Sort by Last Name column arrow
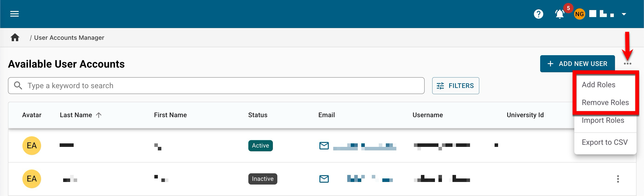This screenshot has height=196, width=644. tap(99, 115)
